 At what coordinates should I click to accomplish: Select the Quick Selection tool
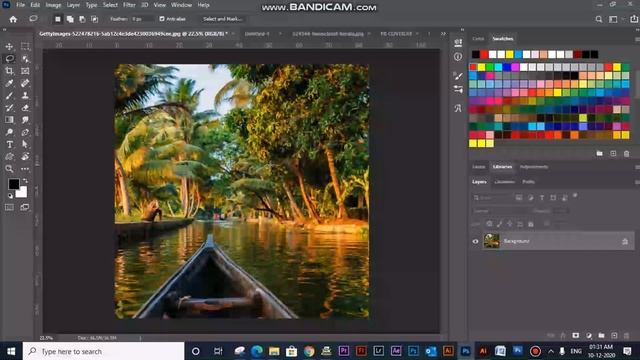(x=25, y=59)
